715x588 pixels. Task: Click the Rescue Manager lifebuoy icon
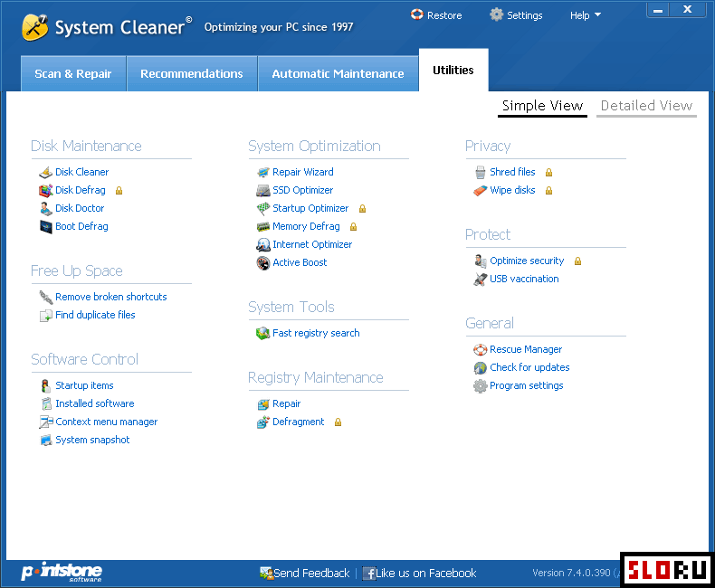(481, 349)
